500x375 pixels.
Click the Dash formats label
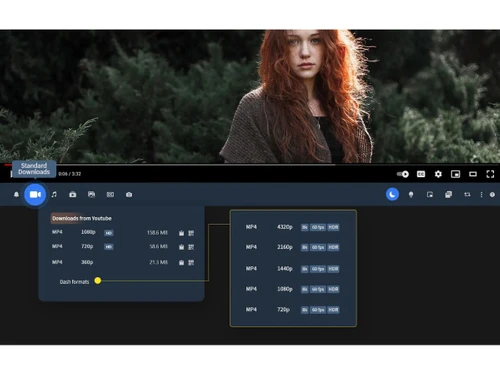click(74, 282)
